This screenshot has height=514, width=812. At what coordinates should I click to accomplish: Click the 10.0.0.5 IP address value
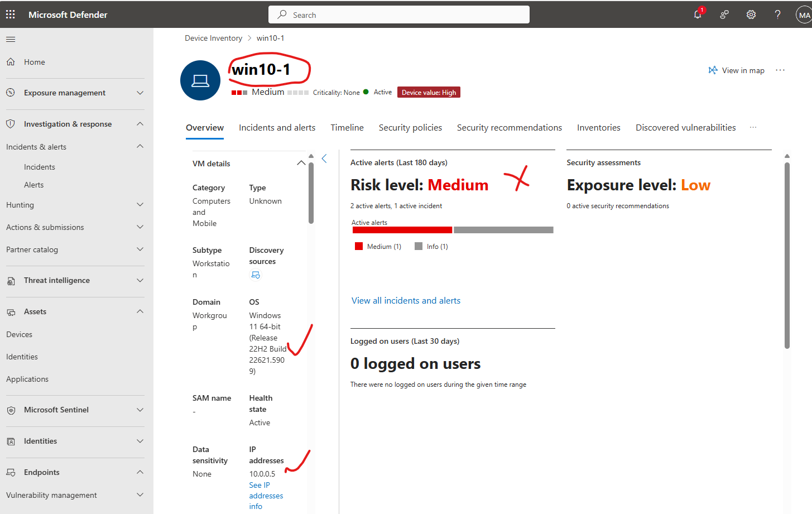262,474
